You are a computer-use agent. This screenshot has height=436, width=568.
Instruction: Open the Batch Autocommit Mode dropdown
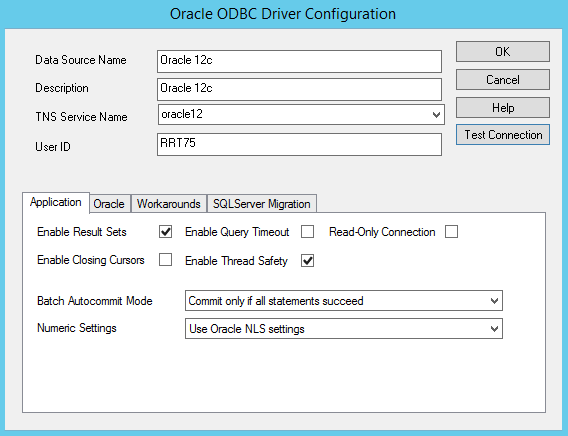point(344,301)
